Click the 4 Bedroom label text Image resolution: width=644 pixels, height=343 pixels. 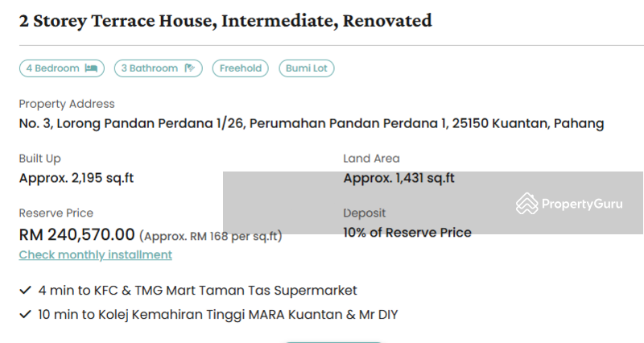pos(52,68)
